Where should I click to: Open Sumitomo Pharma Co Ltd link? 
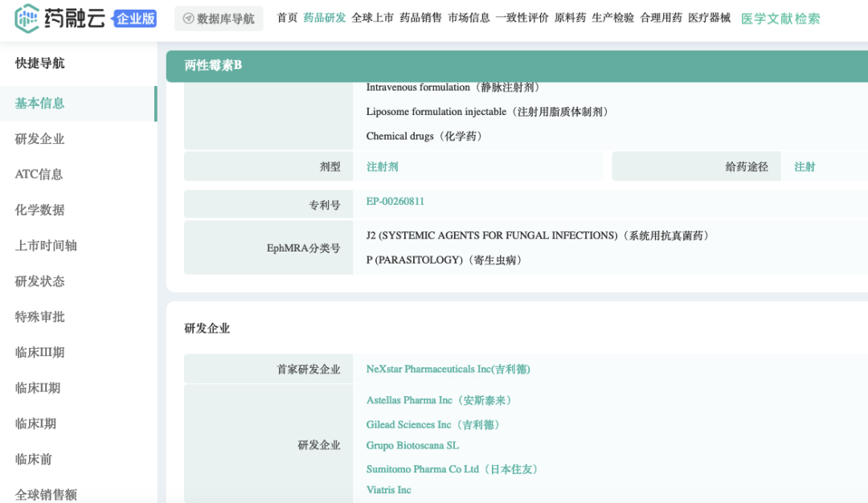click(x=454, y=469)
